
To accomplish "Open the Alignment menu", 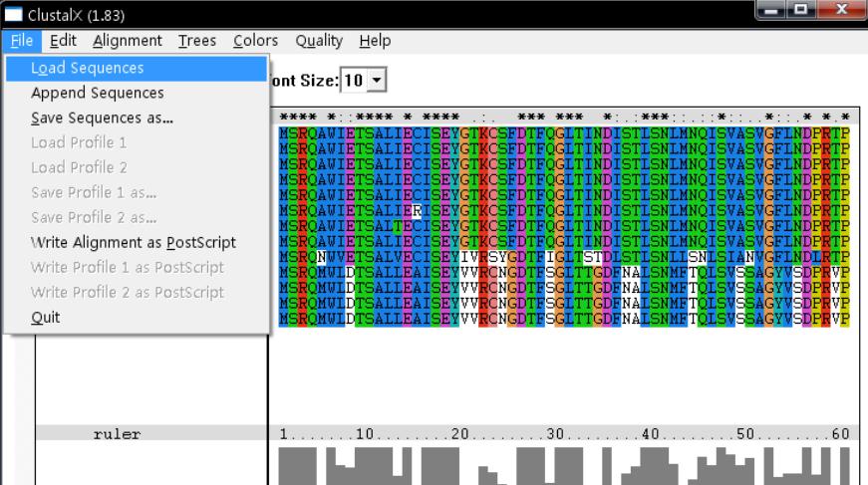I will click(x=128, y=41).
